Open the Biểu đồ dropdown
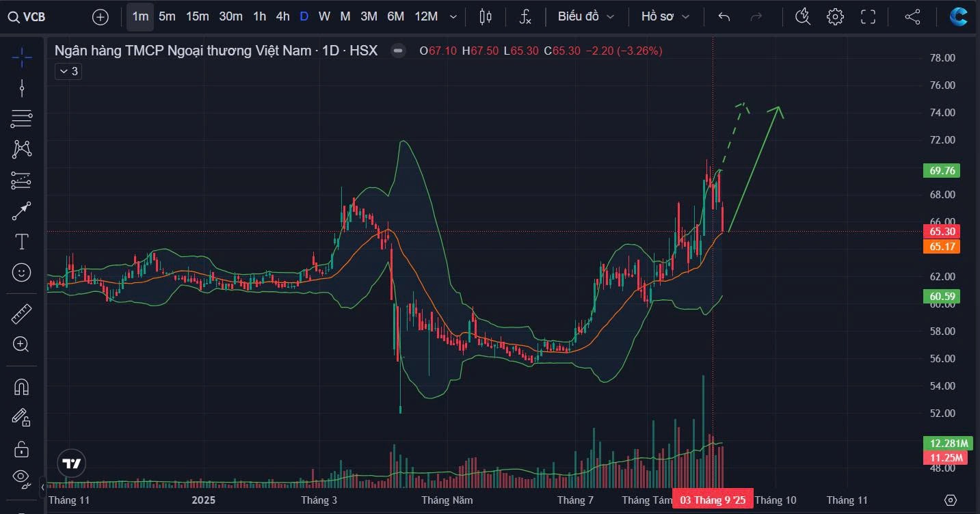Image resolution: width=980 pixels, height=514 pixels. pyautogui.click(x=586, y=16)
